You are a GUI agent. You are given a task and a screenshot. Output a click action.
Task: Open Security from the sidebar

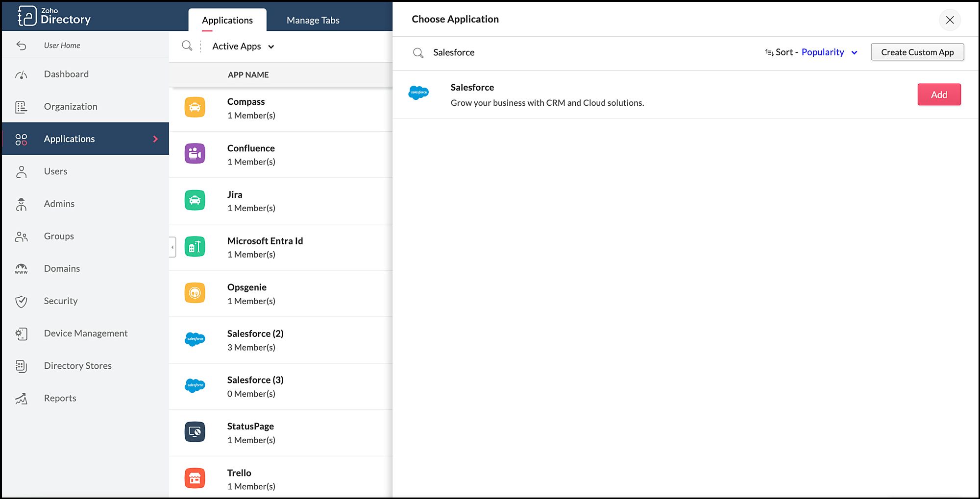tap(61, 301)
